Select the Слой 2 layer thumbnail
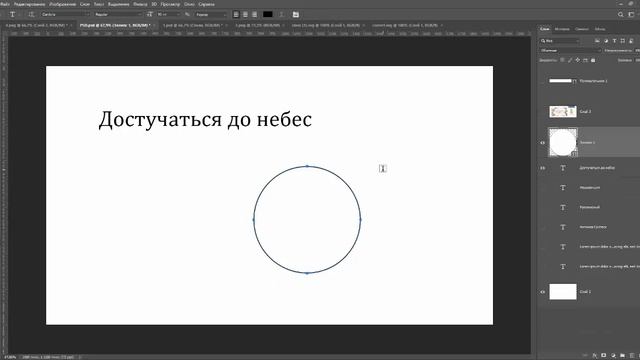The height and width of the screenshot is (360, 640). 562,111
